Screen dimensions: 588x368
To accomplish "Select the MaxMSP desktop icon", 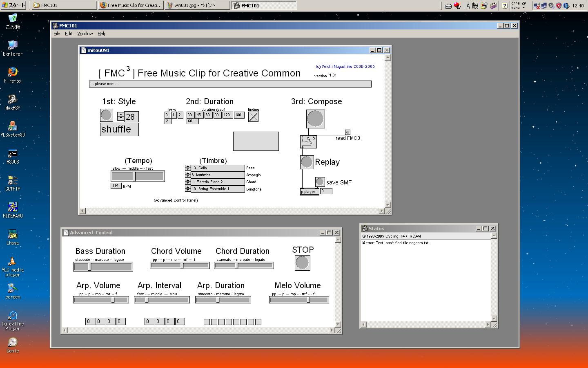I will click(13, 102).
